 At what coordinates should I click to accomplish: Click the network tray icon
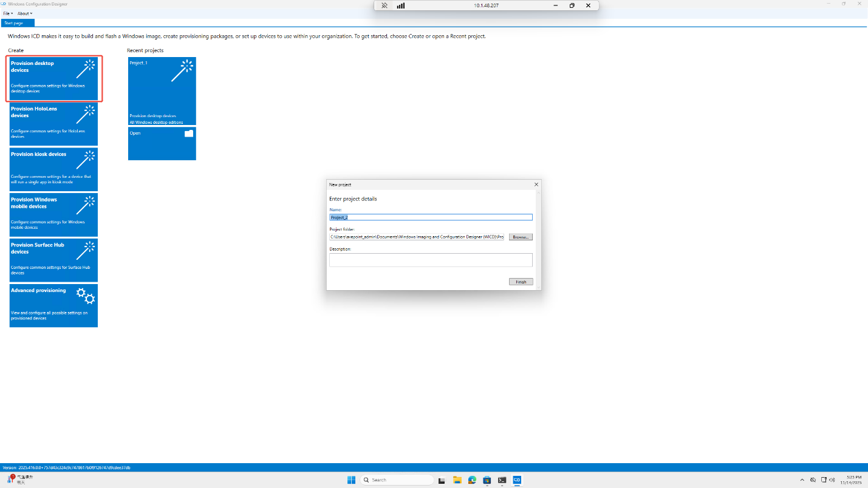[x=823, y=480]
